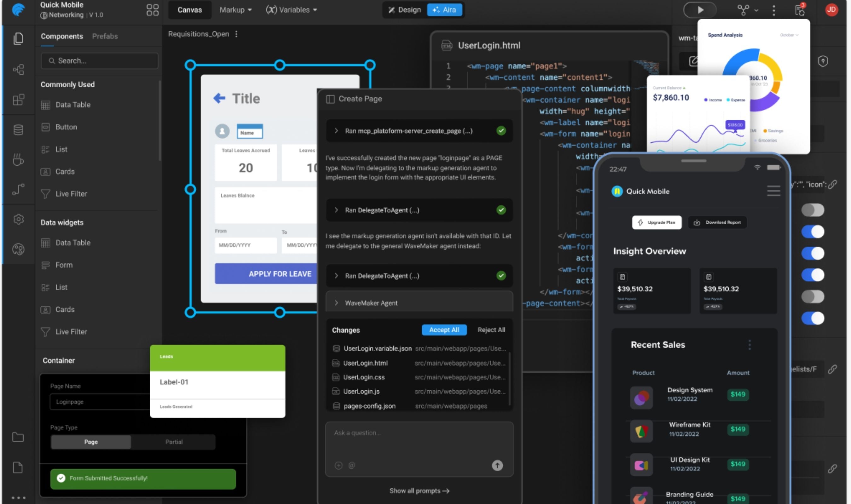
Task: Click the hamburger menu in Quick Mobile phone
Action: 773,191
